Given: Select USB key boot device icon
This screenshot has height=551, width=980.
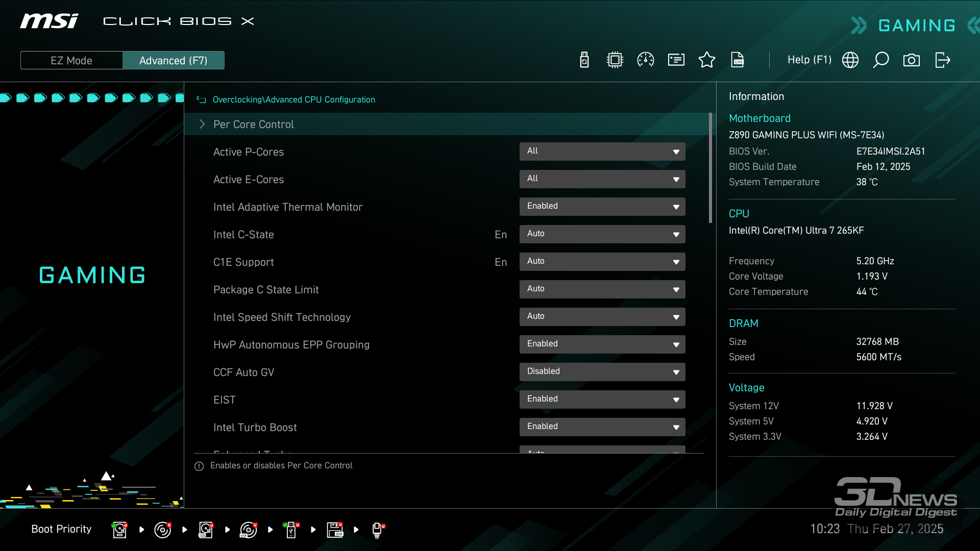Looking at the screenshot, I should click(291, 530).
